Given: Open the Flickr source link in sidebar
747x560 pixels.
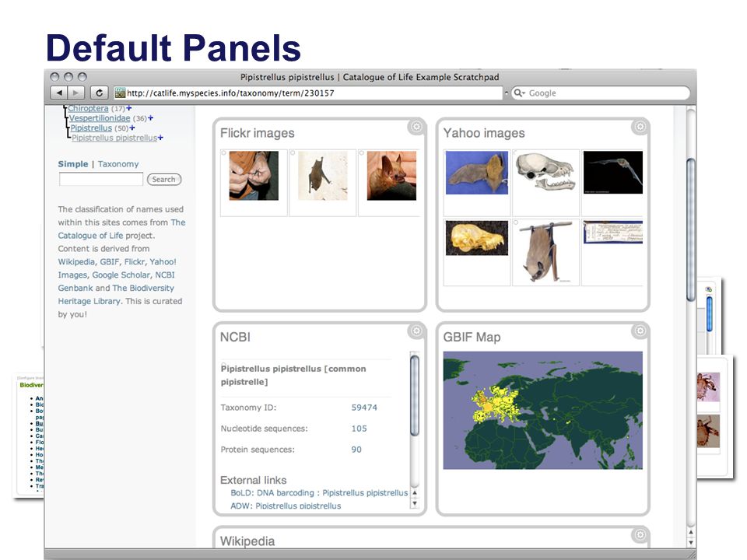Looking at the screenshot, I should (x=135, y=261).
